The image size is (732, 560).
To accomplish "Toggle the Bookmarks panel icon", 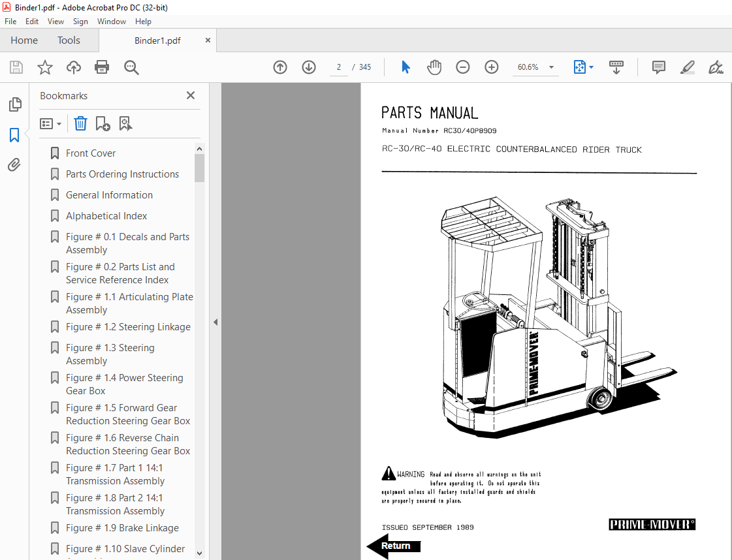I will [x=14, y=135].
